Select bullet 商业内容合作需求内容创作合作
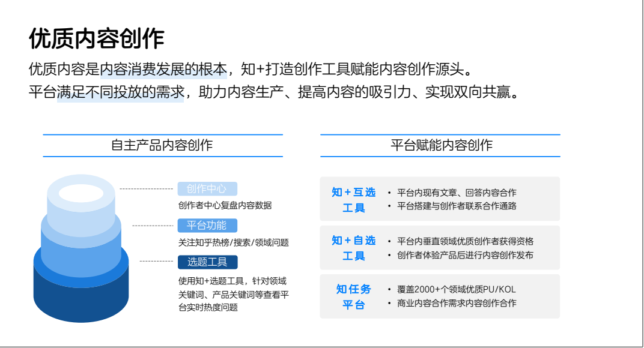The image size is (644, 348). tap(457, 303)
